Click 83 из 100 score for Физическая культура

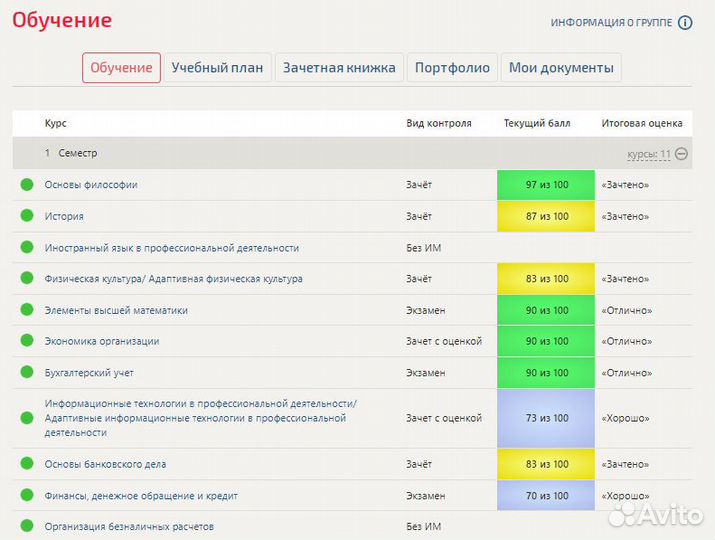[x=546, y=279]
